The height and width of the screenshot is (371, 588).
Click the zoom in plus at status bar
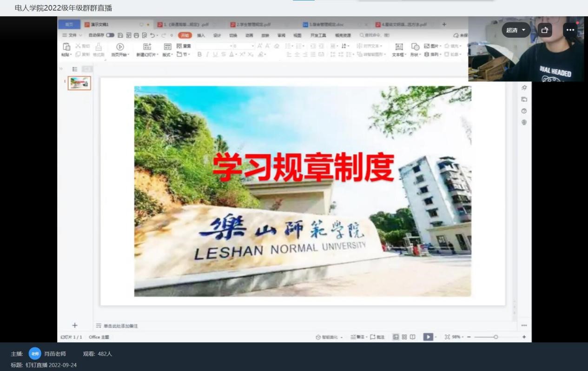[524, 337]
